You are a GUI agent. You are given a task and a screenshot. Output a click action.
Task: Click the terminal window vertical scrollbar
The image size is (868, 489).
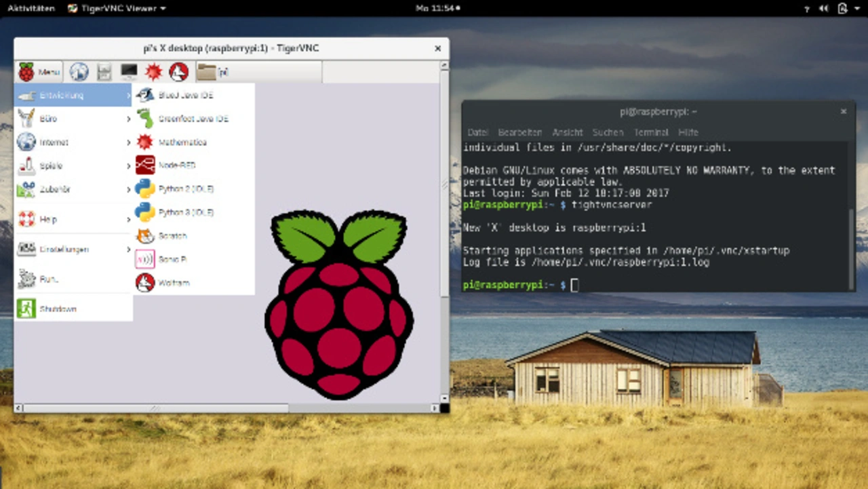[852, 248]
